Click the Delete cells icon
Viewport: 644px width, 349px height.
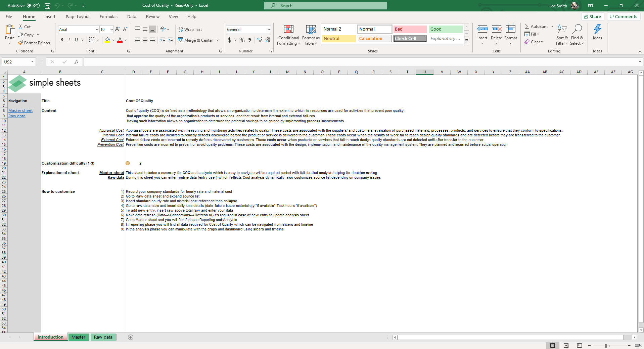coord(497,29)
